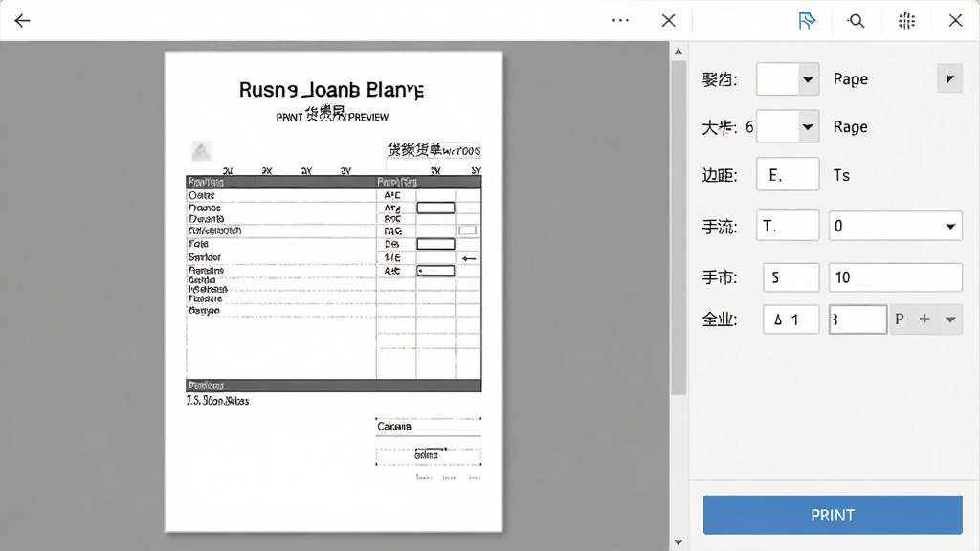Image resolution: width=980 pixels, height=551 pixels.
Task: Click the "Oalte" row text in the table
Action: pos(201,195)
